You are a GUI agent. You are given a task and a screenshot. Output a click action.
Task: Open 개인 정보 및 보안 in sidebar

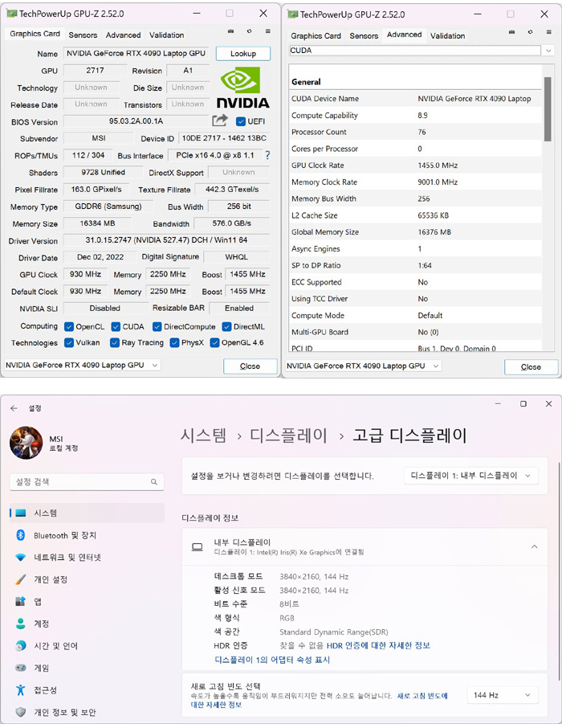tap(87, 712)
